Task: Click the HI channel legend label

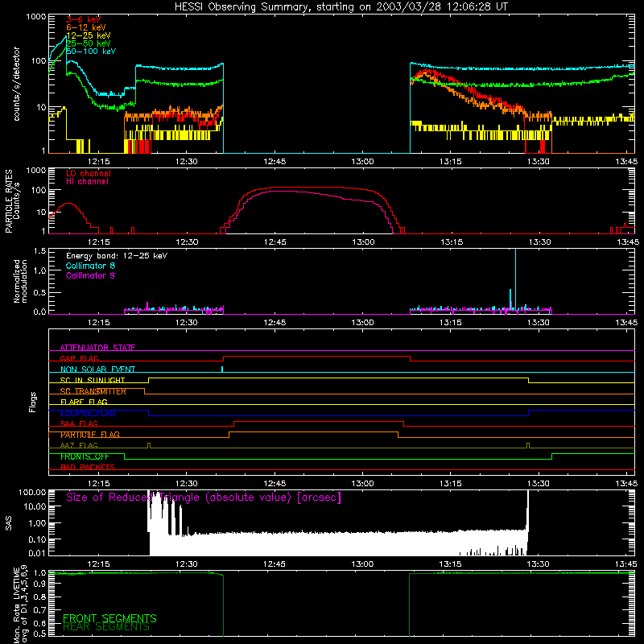Action: (88, 182)
